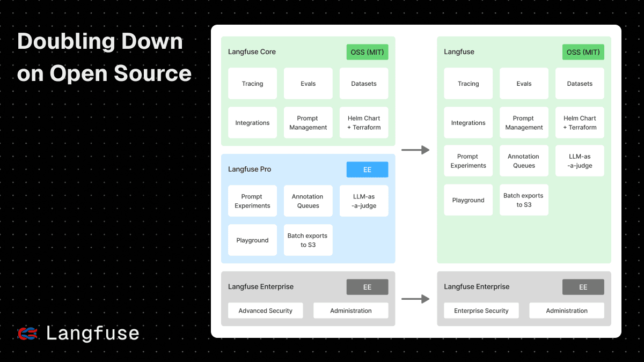Expand the Langfuse Pro section
Screen dimensions: 644x362
click(x=250, y=169)
